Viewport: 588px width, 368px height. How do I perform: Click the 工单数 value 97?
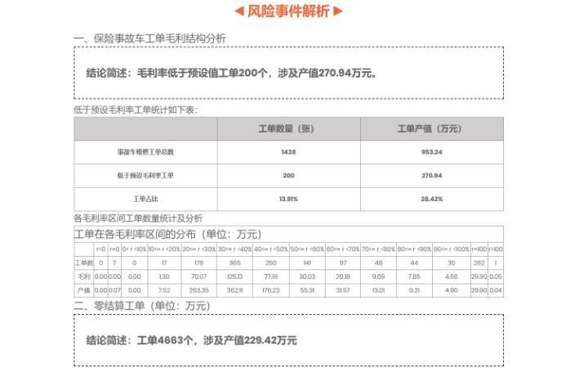point(343,263)
